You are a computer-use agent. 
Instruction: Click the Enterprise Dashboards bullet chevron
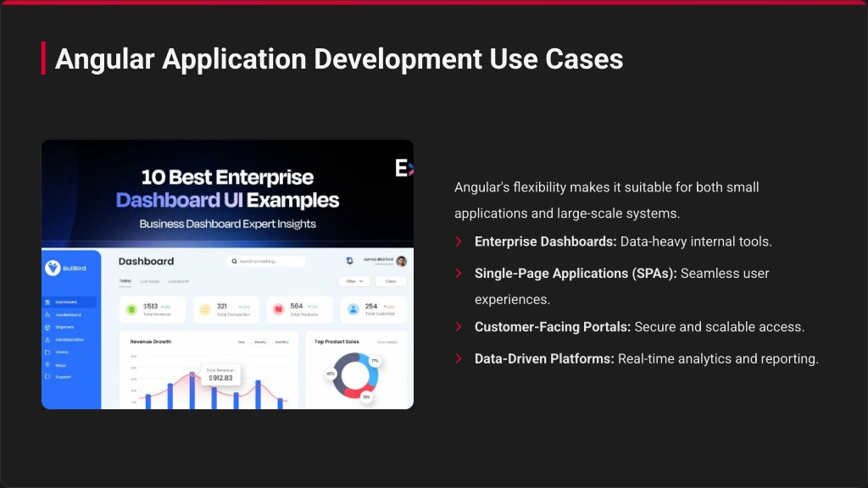(x=459, y=241)
